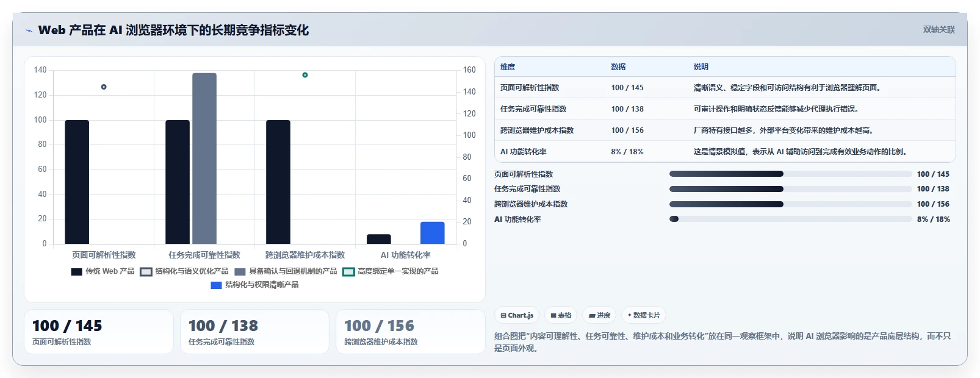Click the dark bar for 跨浏览器维护成本指数
The image size is (980, 378).
pos(278,182)
